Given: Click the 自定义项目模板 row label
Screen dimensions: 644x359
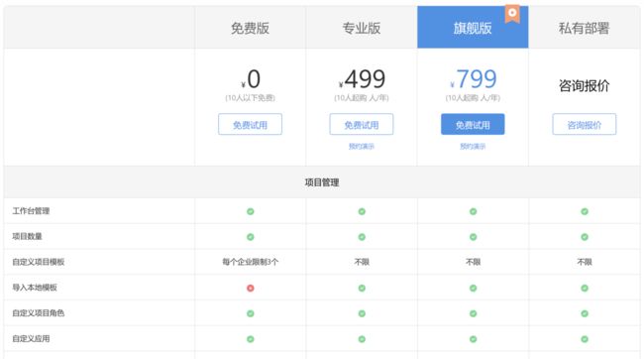Looking at the screenshot, I should 39,262.
